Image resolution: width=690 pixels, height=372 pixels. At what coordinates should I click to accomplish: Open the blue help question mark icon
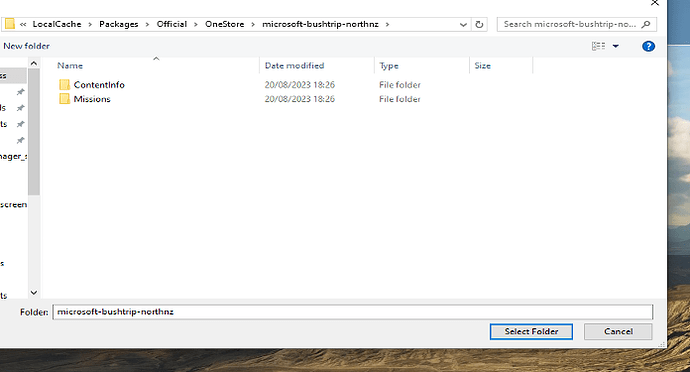648,46
